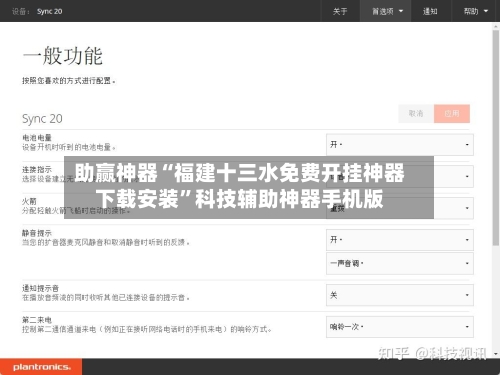Screen dimensions: 500x375
Task: Open the 关于 menu item
Action: point(340,11)
